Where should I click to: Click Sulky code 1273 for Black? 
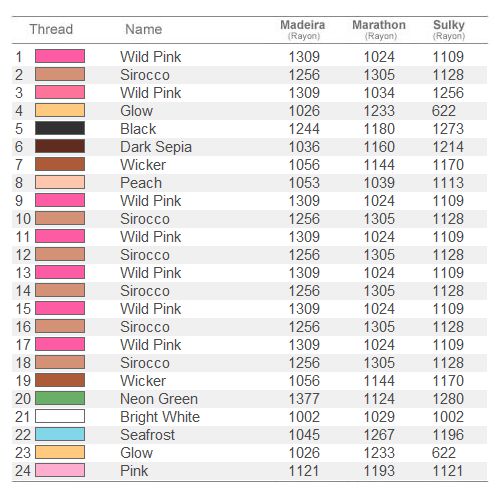click(x=448, y=129)
